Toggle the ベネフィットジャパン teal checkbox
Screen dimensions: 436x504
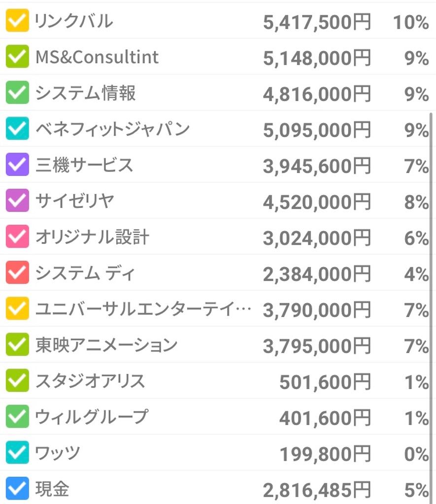pyautogui.click(x=17, y=128)
